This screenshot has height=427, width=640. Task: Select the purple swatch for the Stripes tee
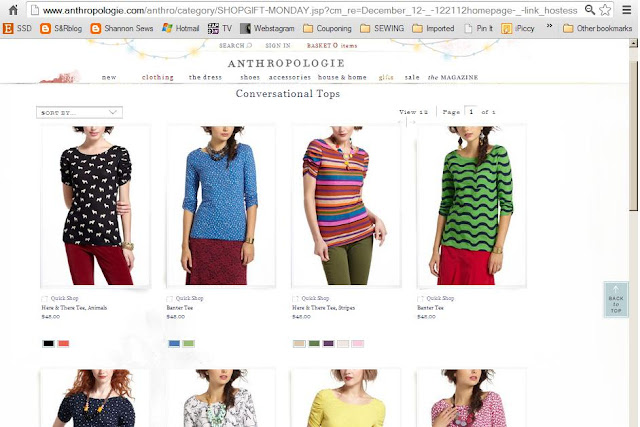pyautogui.click(x=329, y=344)
